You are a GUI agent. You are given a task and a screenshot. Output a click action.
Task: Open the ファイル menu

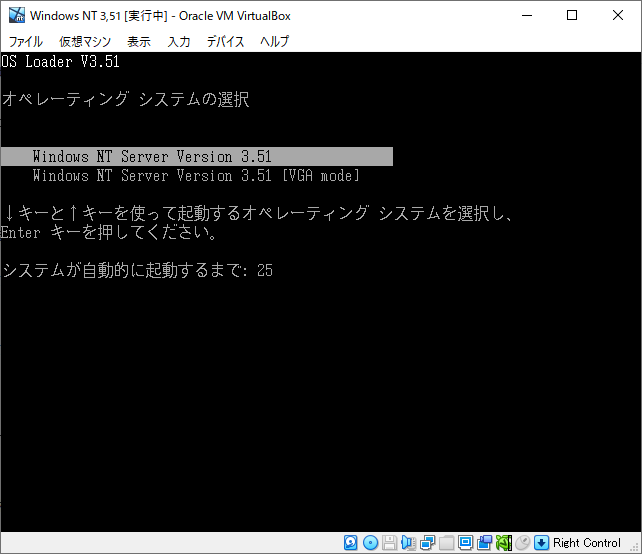pos(26,41)
